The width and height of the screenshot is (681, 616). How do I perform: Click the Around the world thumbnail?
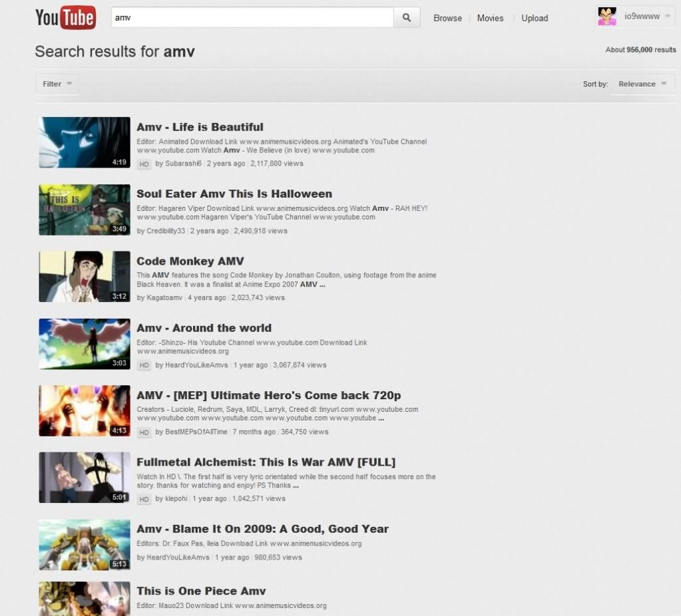85,344
